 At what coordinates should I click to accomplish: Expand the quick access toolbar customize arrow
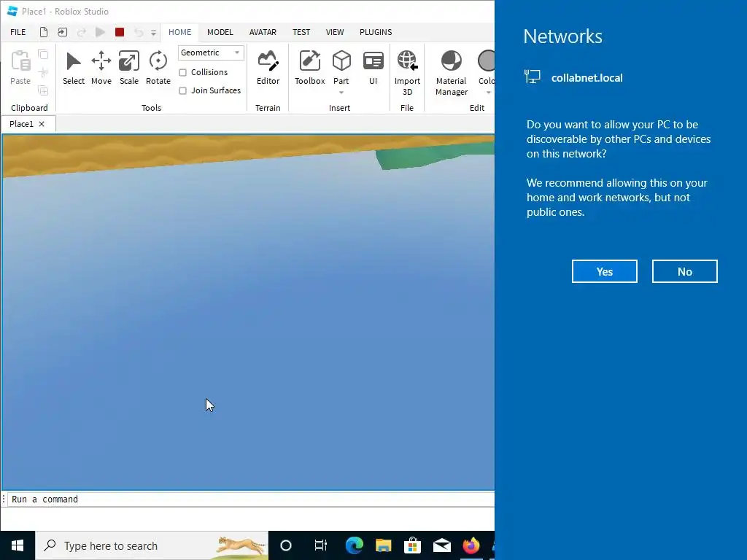pyautogui.click(x=153, y=32)
